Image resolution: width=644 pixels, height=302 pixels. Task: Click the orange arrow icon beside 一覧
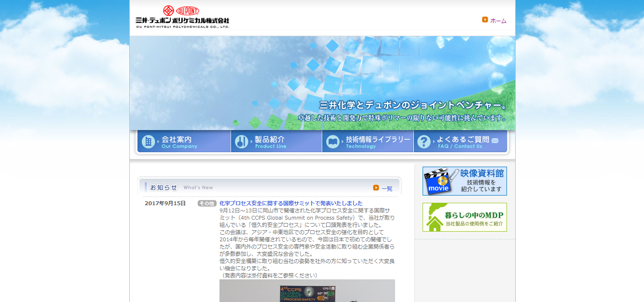pyautogui.click(x=376, y=188)
